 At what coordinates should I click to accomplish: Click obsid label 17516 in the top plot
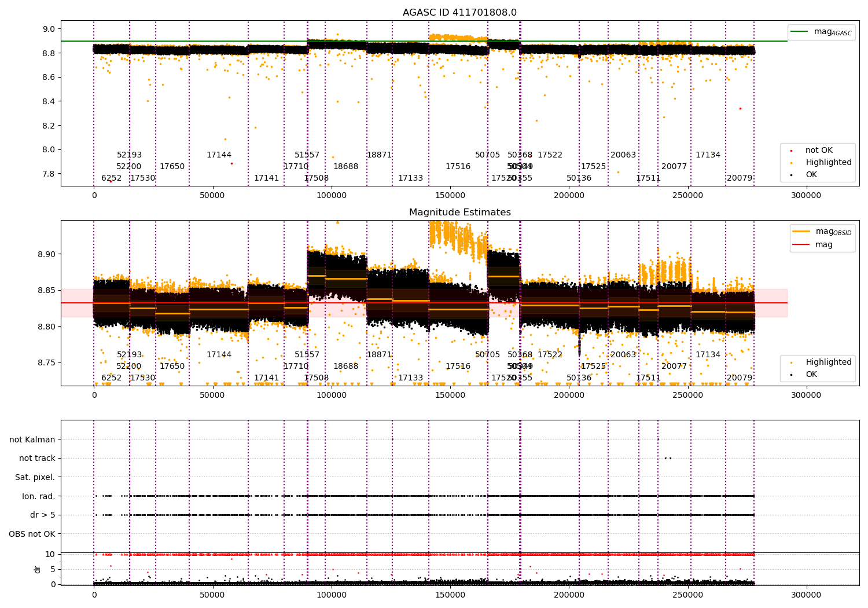click(x=458, y=167)
